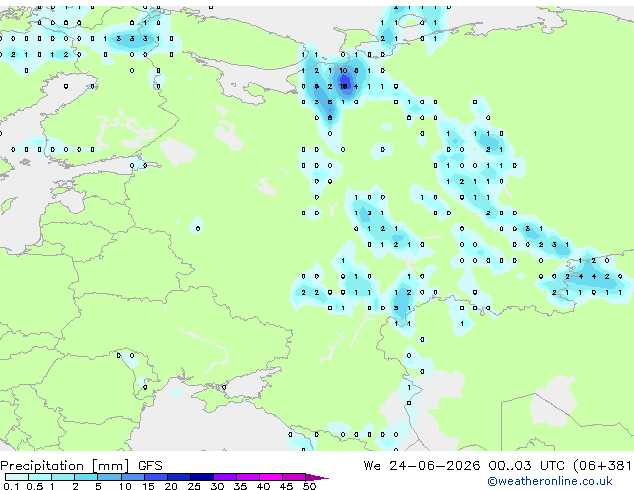Pick the 0.5–1 mm legend swatch

click(40, 477)
